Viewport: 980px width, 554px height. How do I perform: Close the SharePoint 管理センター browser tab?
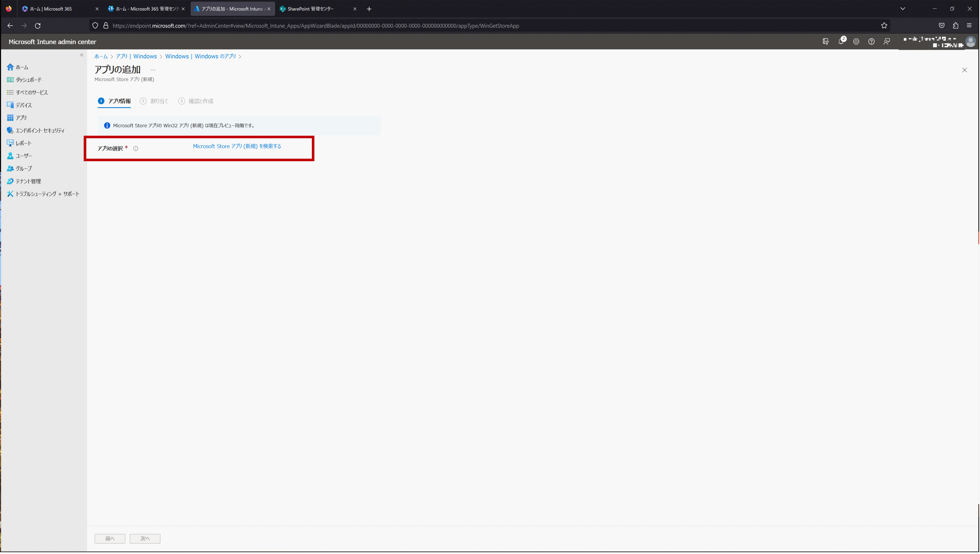point(355,9)
